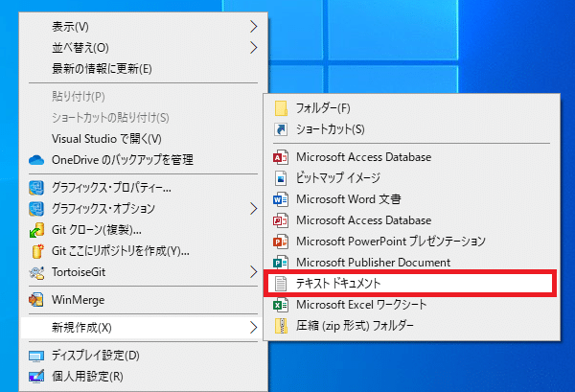Select ビットマップ イメージ entry
Viewport: 575px width, 392px height.
click(412, 178)
